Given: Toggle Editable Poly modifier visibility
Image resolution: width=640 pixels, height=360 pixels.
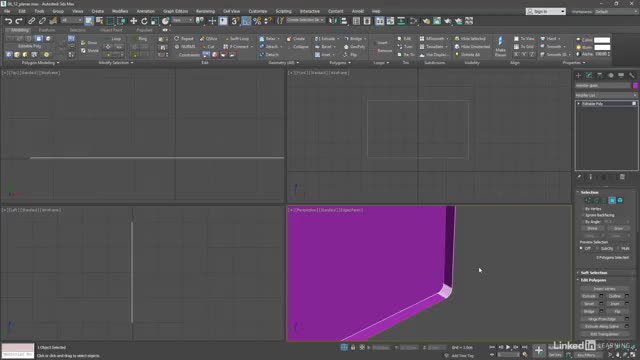Looking at the screenshot, I should (x=634, y=104).
